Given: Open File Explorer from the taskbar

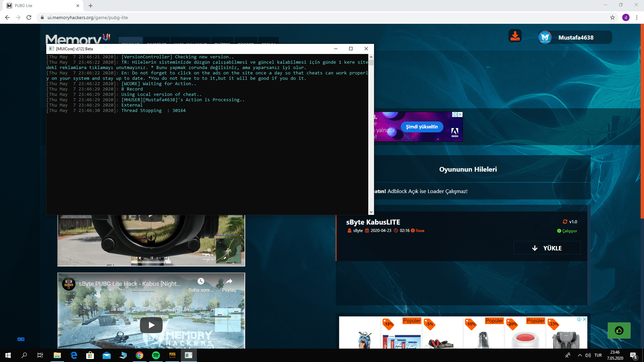Looking at the screenshot, I should click(57, 355).
